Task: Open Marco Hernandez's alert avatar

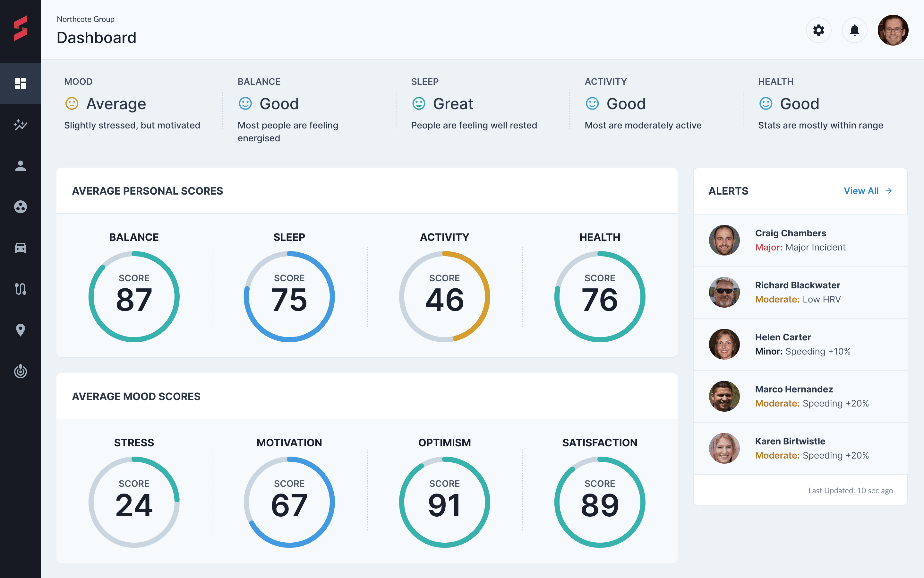Action: click(x=724, y=396)
